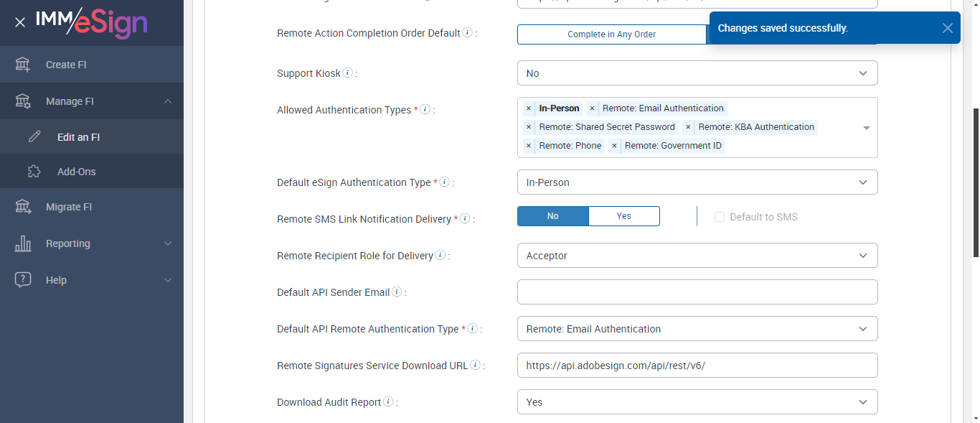
Task: Click info icon for Default API Sender Email
Action: point(397,292)
